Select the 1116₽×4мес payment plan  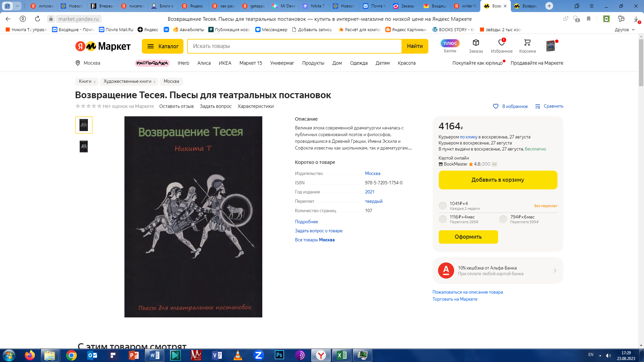coord(443,219)
